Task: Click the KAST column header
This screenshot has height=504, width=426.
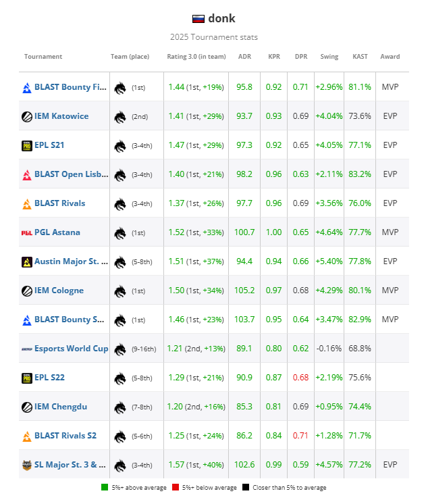Action: click(360, 57)
